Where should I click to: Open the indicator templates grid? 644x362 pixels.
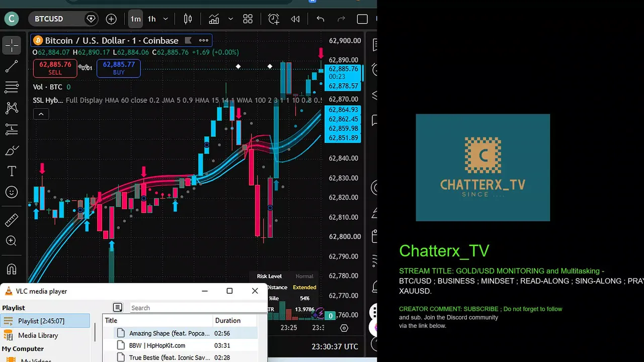(x=248, y=19)
